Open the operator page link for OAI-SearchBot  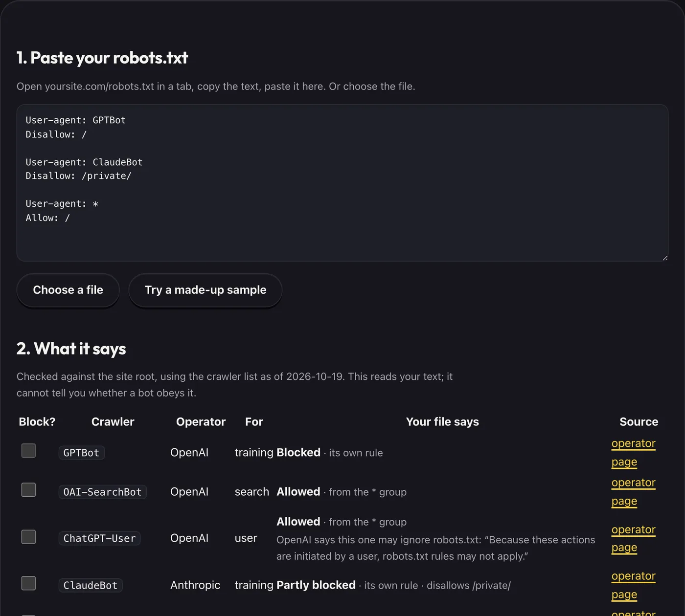pyautogui.click(x=633, y=492)
